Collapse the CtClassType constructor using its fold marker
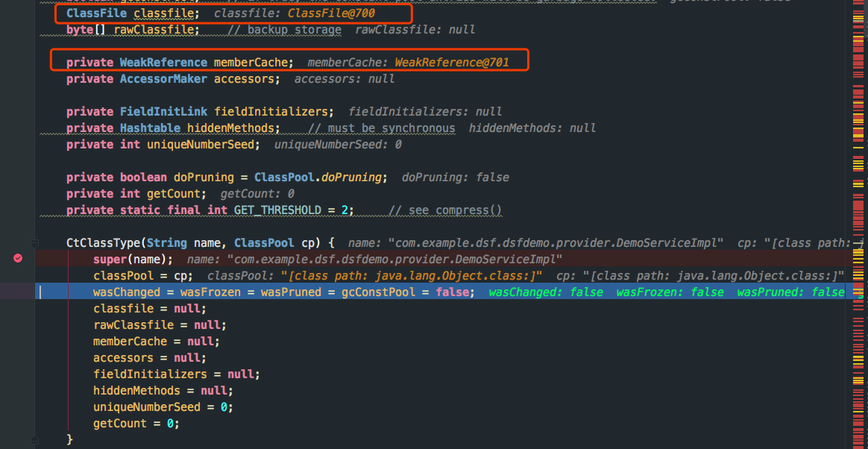The width and height of the screenshot is (868, 449). pyautogui.click(x=33, y=242)
